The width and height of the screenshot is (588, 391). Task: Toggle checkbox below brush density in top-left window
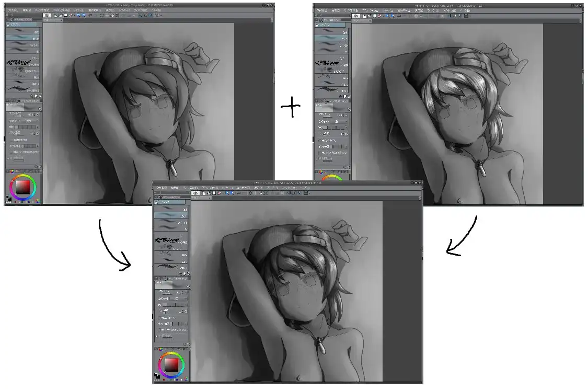[9, 140]
